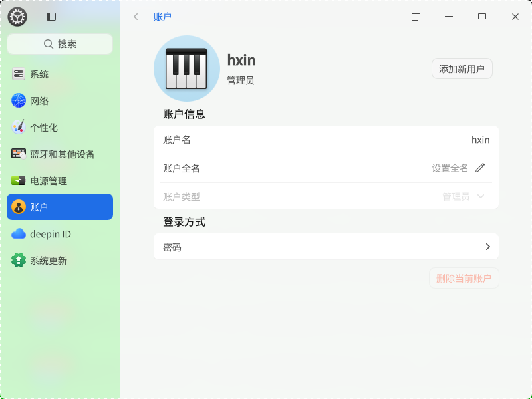Select the deepin ID entry
This screenshot has height=399, width=532.
[60, 234]
